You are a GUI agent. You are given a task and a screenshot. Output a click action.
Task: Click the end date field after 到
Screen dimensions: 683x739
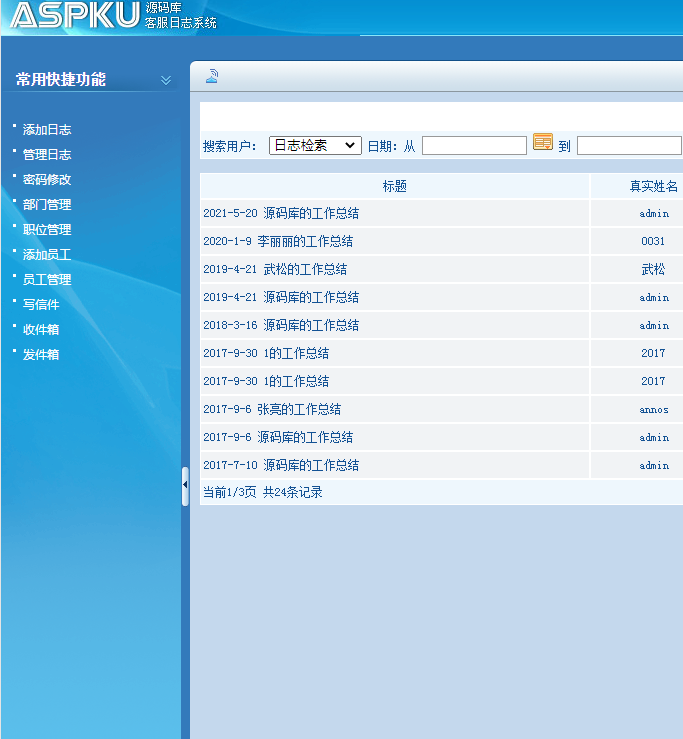[x=629, y=145]
